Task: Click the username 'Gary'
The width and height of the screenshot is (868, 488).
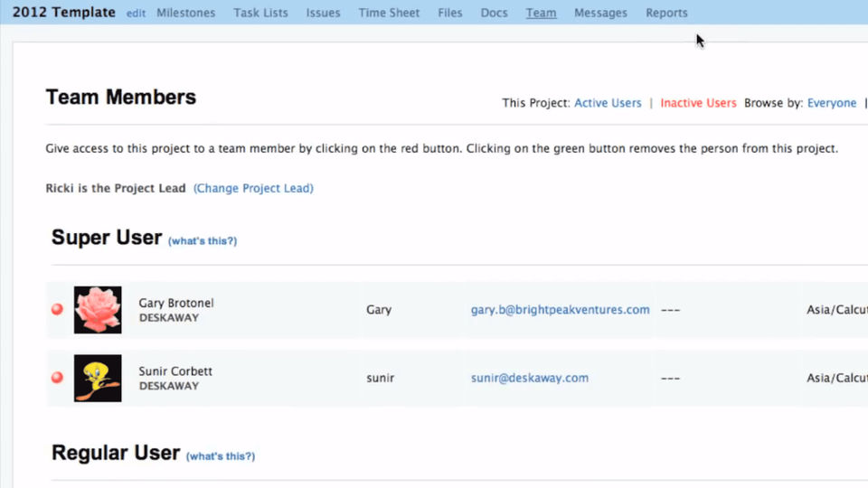Action: point(379,310)
